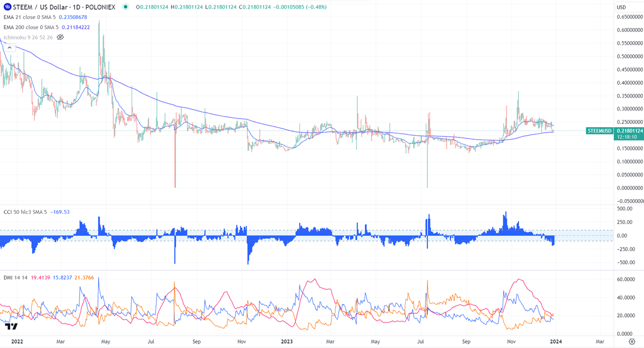Viewport: 644px width, 348px height.
Task: Select the DMI 14 14 legend entry
Action: click(x=16, y=278)
